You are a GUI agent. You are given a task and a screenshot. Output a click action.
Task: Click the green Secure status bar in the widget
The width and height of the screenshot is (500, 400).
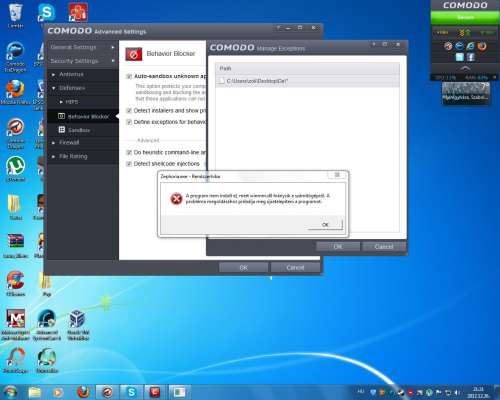[465, 17]
